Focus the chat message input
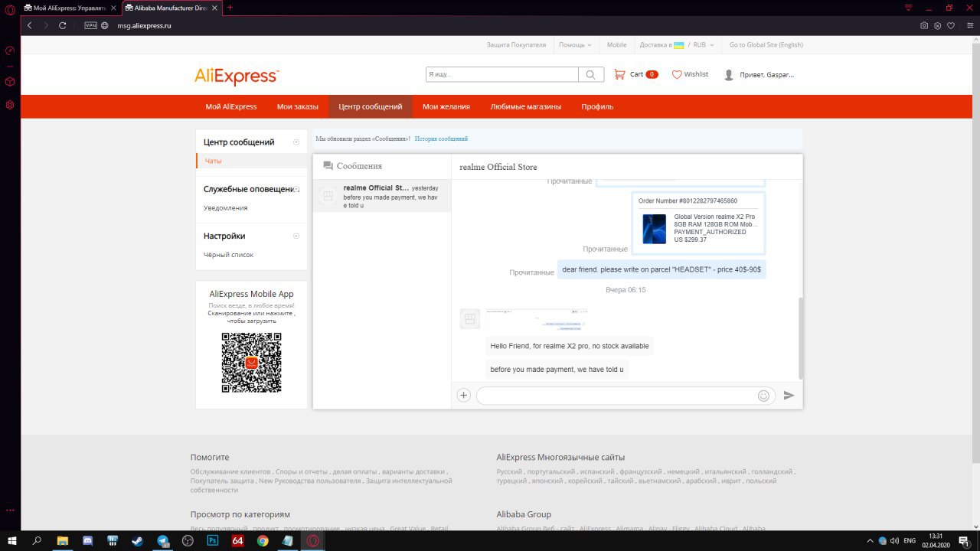This screenshot has height=551, width=980. (616, 396)
